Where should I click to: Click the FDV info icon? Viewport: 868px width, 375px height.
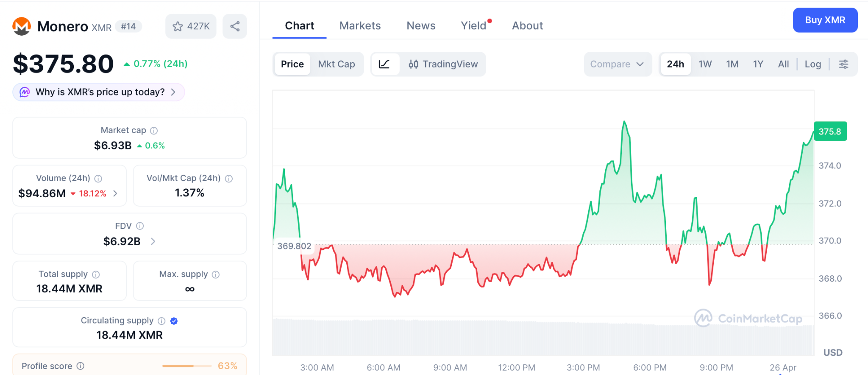[x=140, y=226]
